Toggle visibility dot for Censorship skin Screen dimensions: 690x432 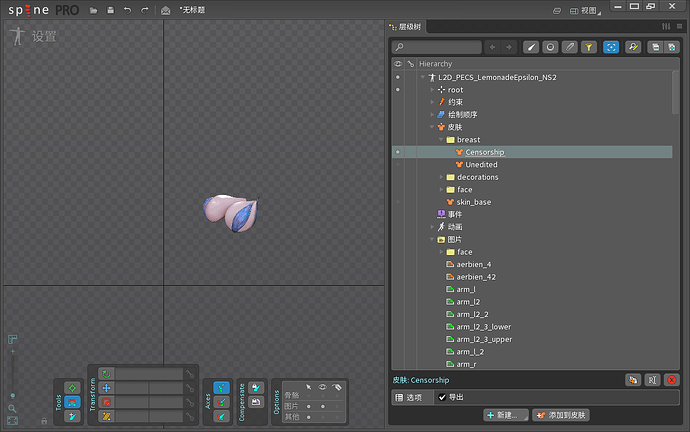tap(398, 152)
